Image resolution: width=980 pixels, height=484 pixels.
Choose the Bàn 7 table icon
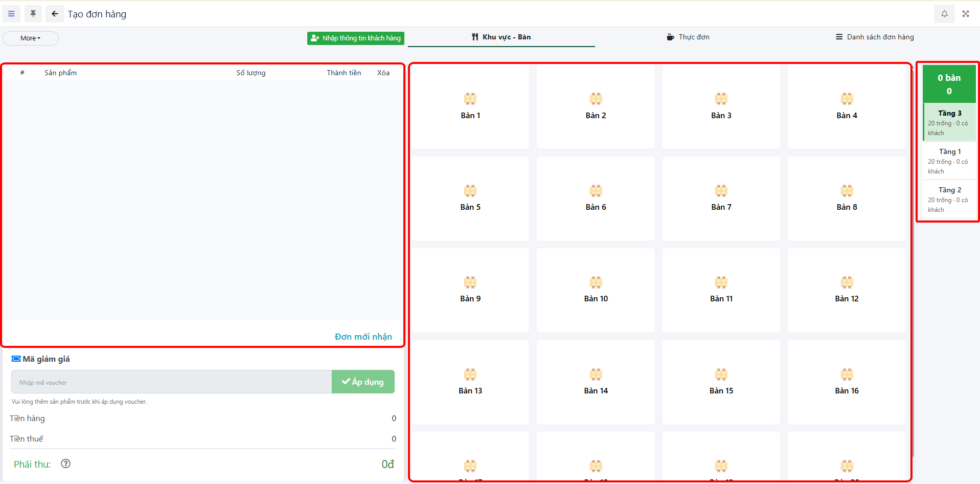721,191
